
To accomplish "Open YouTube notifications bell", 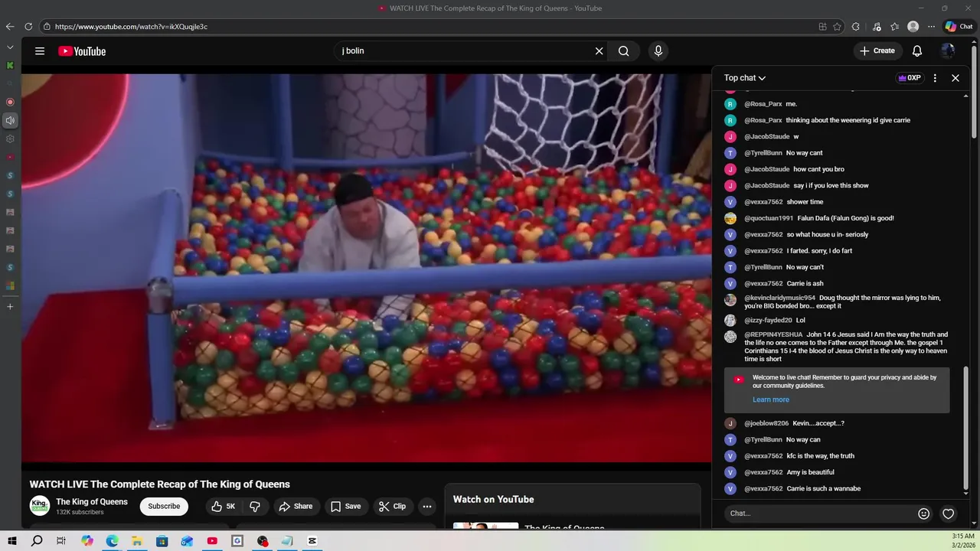I will tap(916, 51).
